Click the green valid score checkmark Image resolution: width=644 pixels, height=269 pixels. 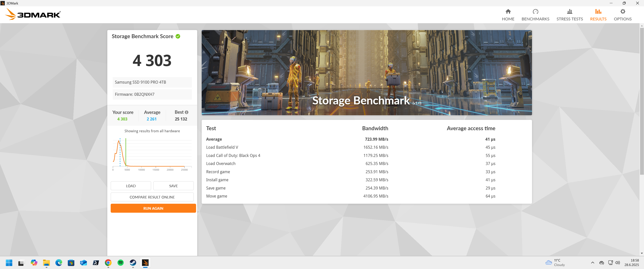coord(178,36)
